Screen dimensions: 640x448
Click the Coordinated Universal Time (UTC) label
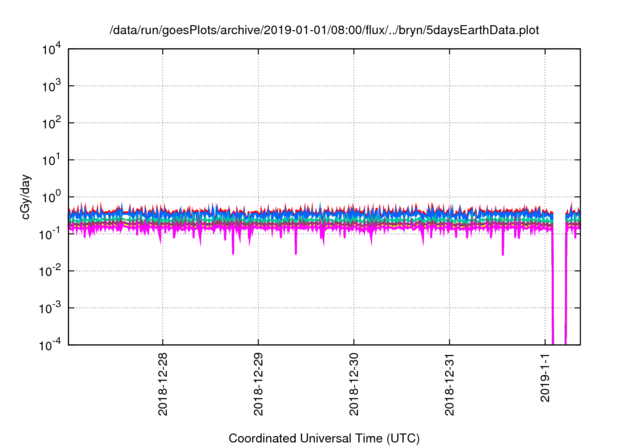(324, 438)
